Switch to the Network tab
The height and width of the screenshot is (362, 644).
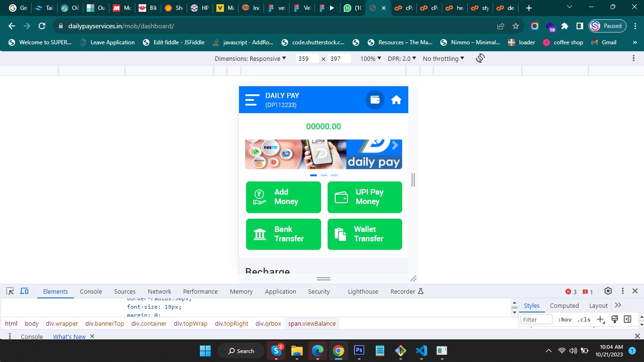point(159,291)
